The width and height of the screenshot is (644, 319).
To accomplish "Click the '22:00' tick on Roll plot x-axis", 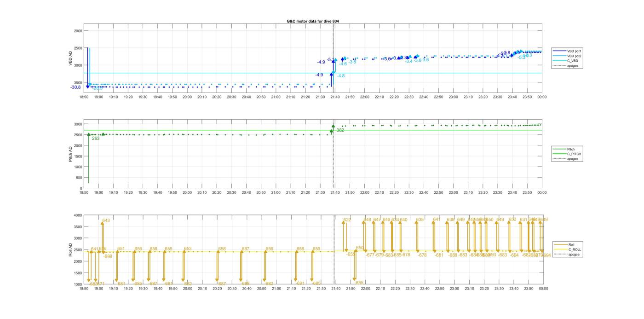I will pos(365,289).
